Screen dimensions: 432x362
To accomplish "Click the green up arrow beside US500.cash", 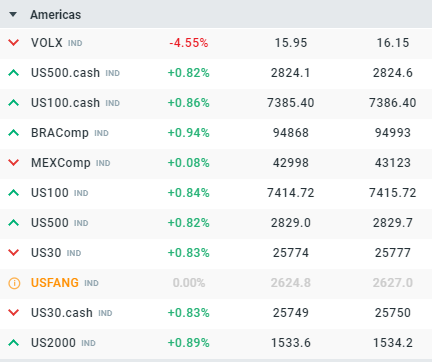I will (x=14, y=73).
